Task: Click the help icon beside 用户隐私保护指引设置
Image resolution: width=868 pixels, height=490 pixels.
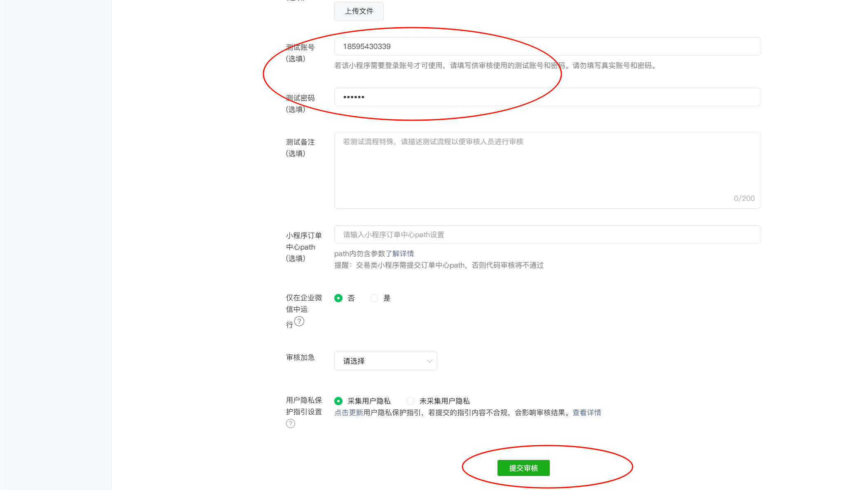Action: (291, 423)
